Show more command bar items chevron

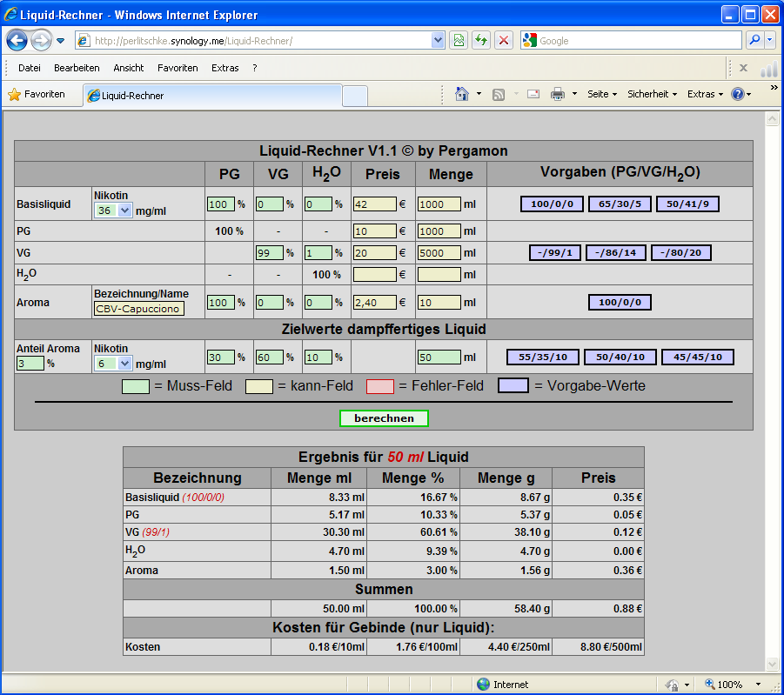coord(774,88)
